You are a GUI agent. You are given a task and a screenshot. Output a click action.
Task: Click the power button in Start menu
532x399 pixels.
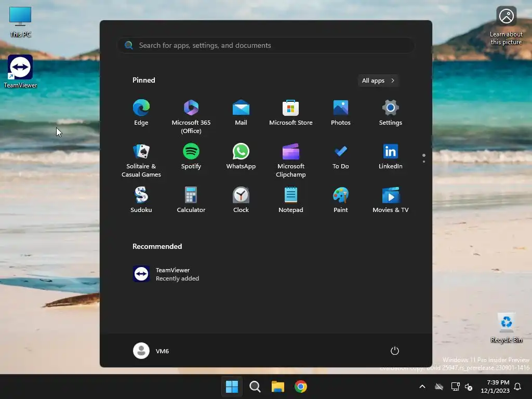pos(395,351)
